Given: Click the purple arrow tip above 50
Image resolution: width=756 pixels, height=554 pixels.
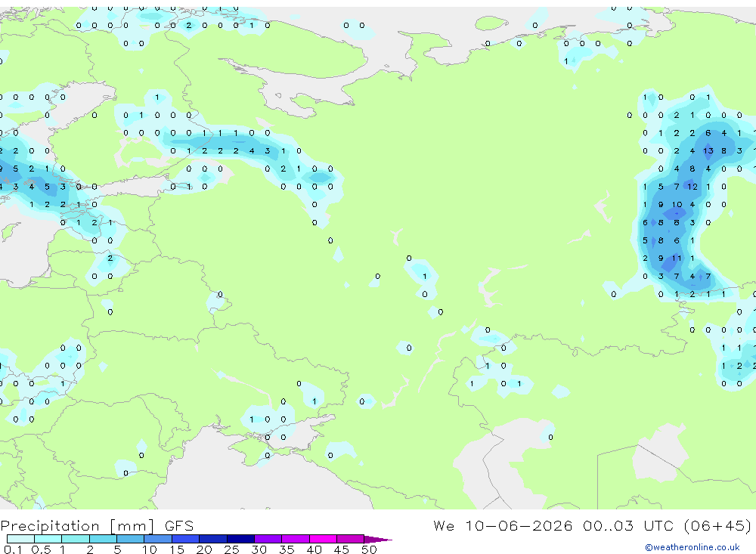Looking at the screenshot, I should pos(377,540).
